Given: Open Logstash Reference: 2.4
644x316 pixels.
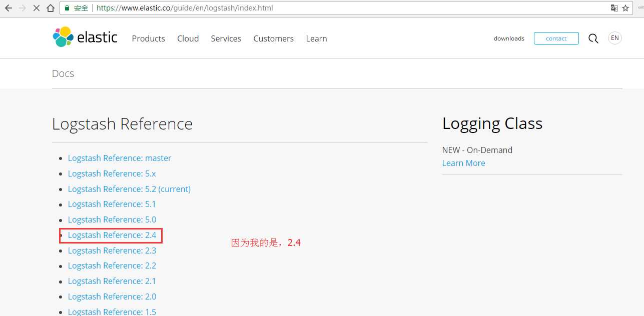Looking at the screenshot, I should pyautogui.click(x=112, y=235).
